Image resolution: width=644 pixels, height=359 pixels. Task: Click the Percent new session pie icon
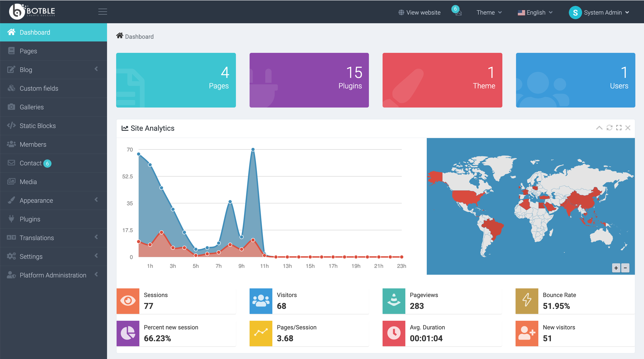[128, 333]
